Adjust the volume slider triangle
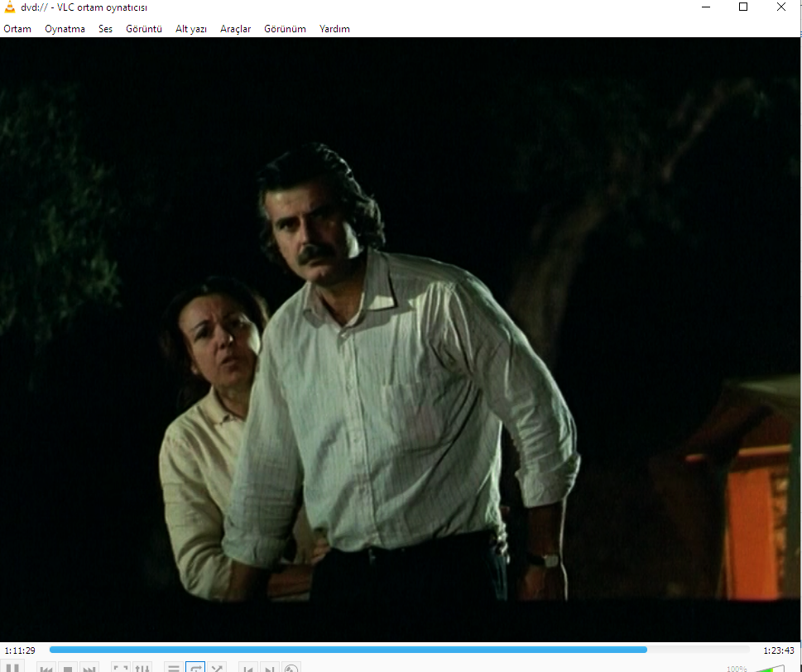This screenshot has width=802, height=672. point(769,669)
